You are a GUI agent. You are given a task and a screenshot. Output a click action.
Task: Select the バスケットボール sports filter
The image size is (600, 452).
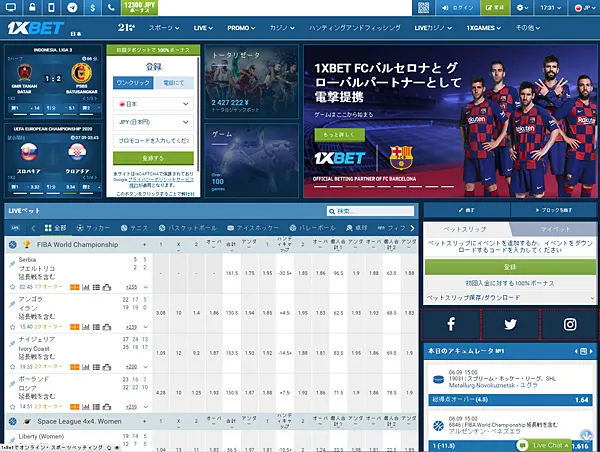click(x=188, y=228)
